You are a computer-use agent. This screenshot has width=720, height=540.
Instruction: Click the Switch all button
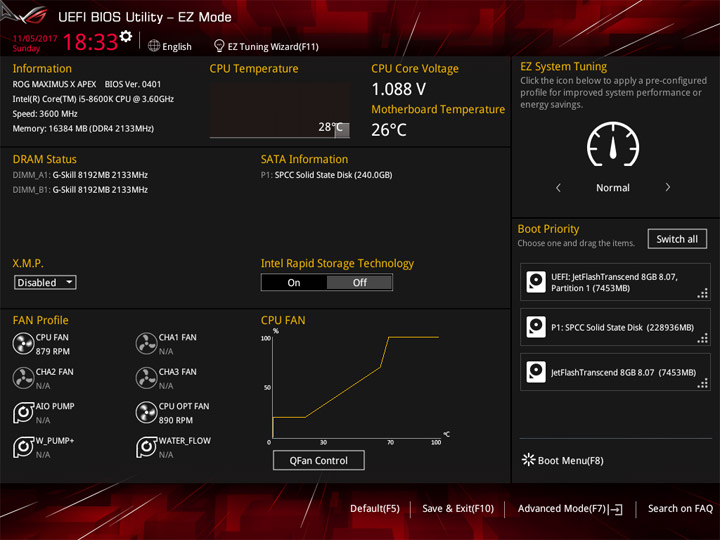[x=677, y=239]
